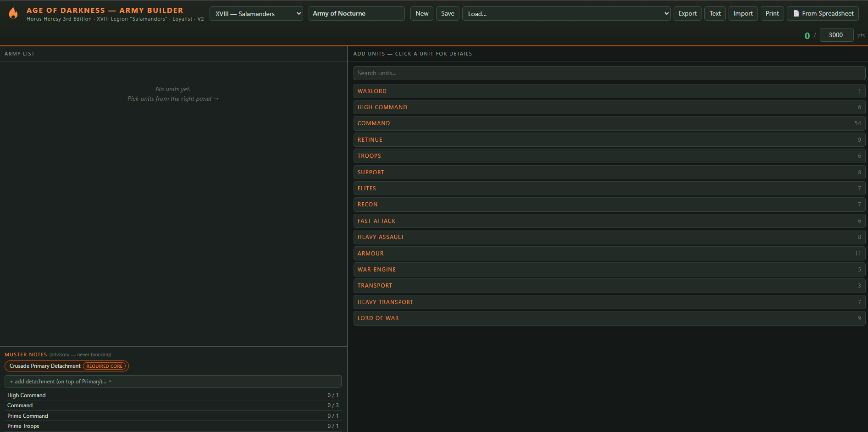868x432 pixels.
Task: Open From Spreadsheet import
Action: tap(823, 14)
